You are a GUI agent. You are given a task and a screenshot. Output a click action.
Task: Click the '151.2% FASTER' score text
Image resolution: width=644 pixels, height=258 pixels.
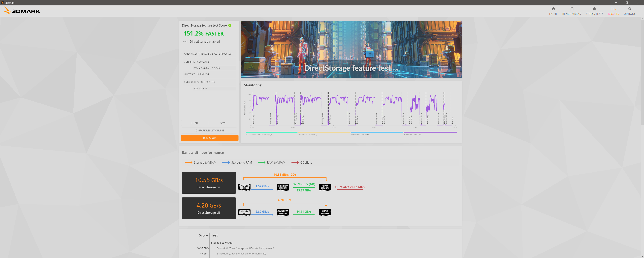point(203,33)
